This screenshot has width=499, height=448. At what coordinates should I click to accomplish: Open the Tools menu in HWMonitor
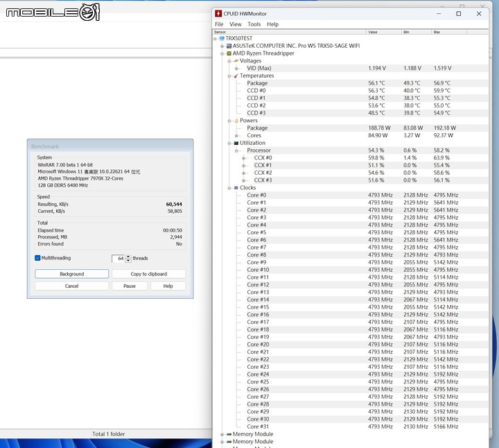pos(254,24)
